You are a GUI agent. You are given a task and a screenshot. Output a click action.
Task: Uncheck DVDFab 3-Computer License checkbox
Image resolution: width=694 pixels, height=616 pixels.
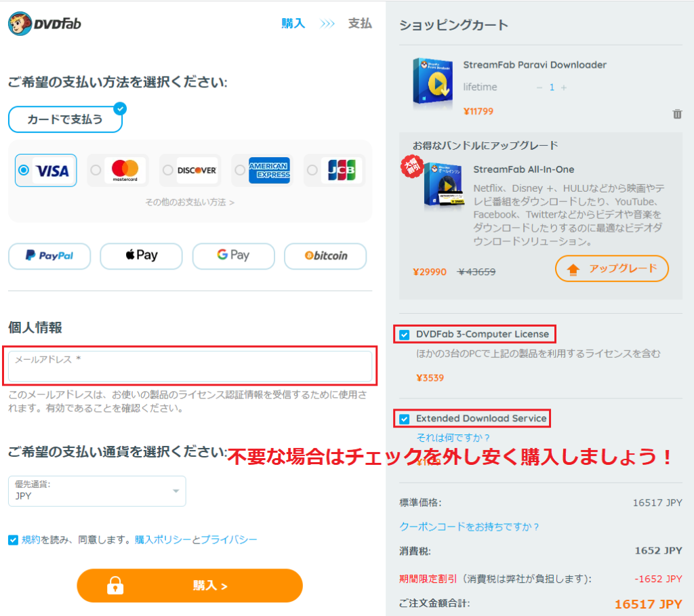pos(404,335)
